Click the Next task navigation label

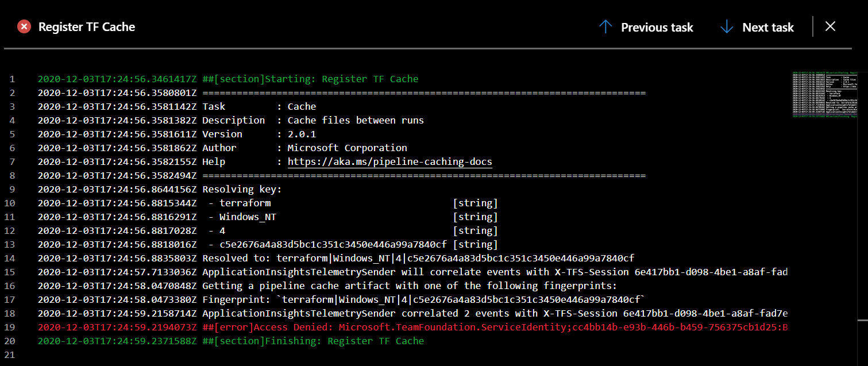click(x=767, y=27)
